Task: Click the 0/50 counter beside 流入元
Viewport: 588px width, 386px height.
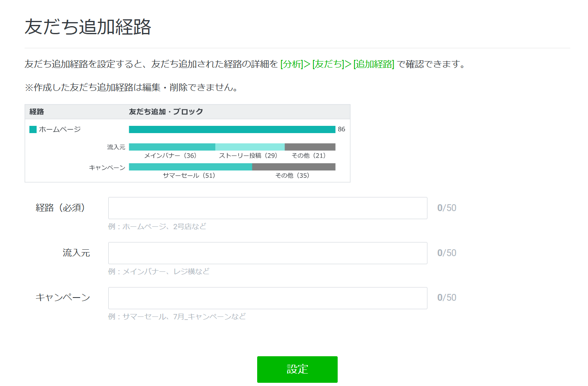Action: (x=447, y=253)
